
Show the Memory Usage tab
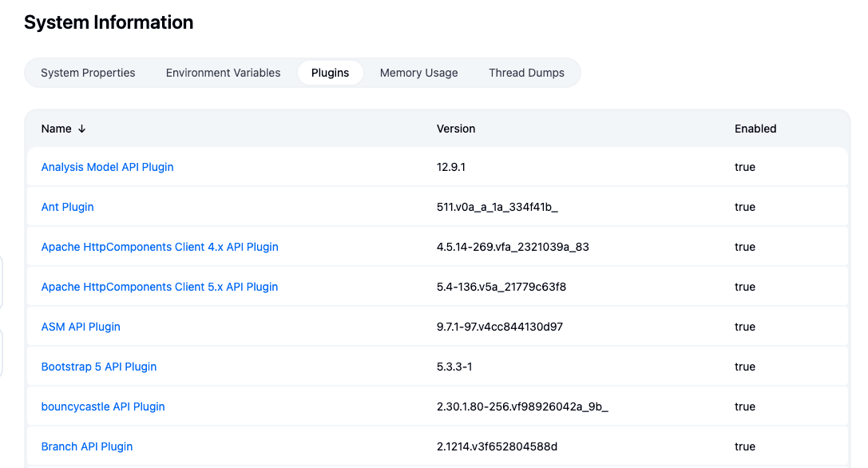point(418,73)
